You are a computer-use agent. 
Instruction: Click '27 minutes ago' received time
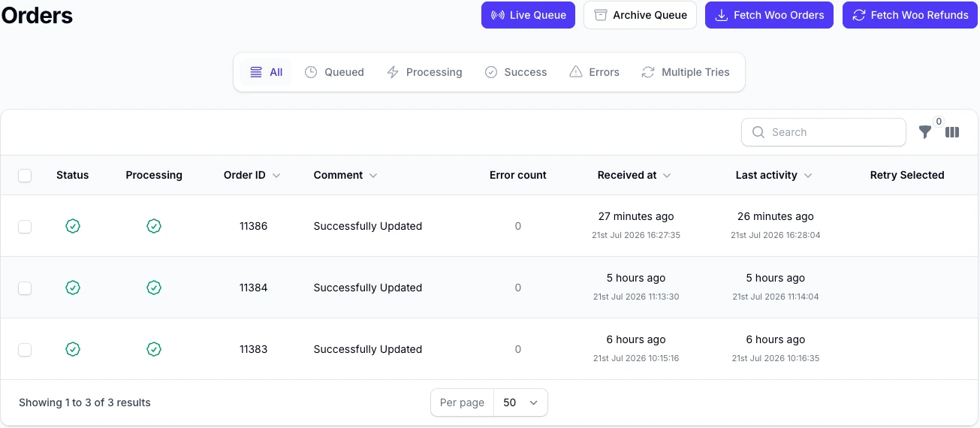coord(636,216)
